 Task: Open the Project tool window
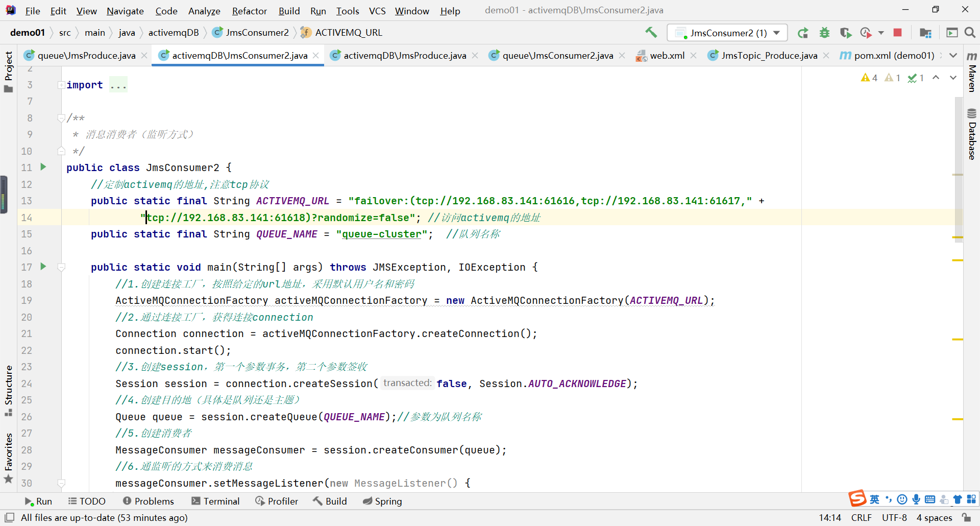pos(8,71)
